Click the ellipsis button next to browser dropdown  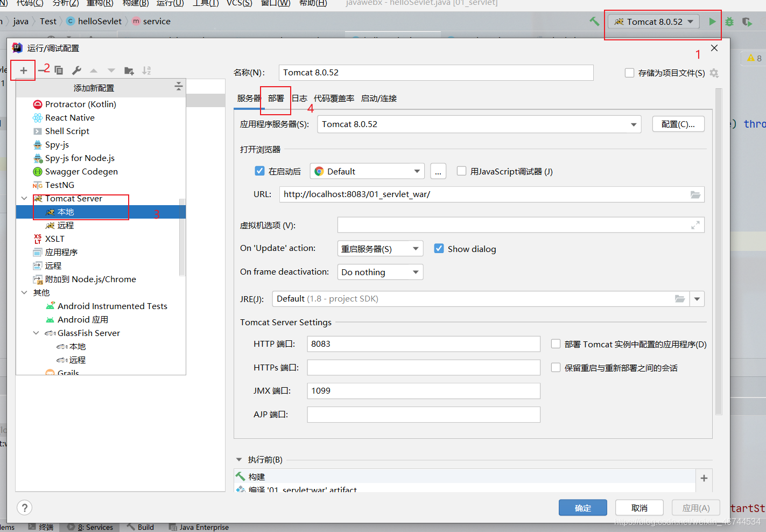pyautogui.click(x=438, y=171)
